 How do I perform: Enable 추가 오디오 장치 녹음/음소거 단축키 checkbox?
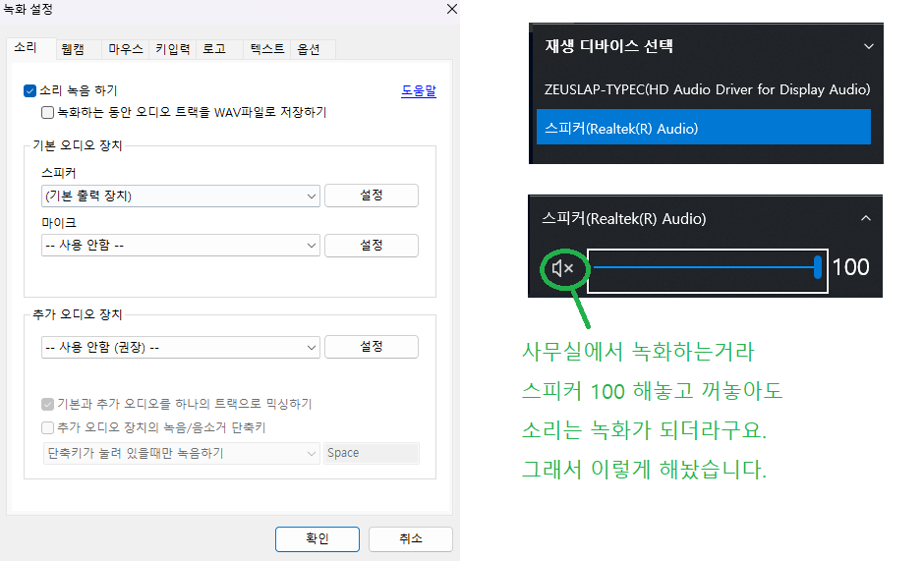tap(48, 427)
